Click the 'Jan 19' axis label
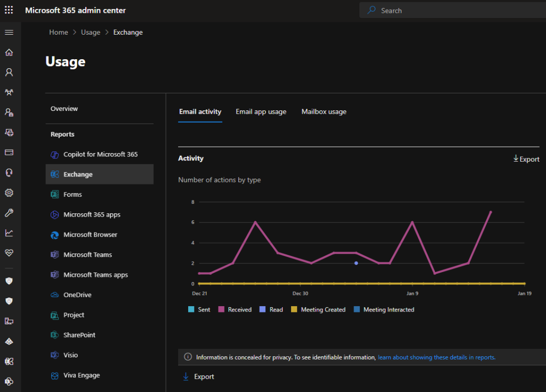 coord(525,293)
